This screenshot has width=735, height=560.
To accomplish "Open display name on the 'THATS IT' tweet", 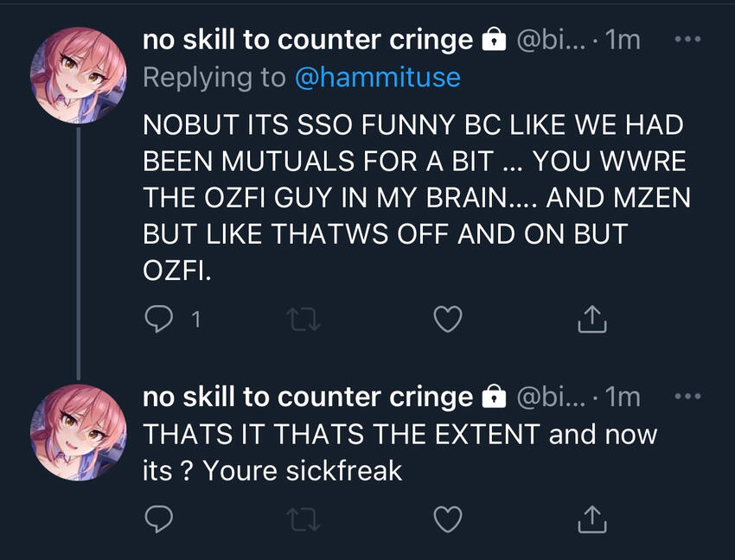I will (307, 397).
